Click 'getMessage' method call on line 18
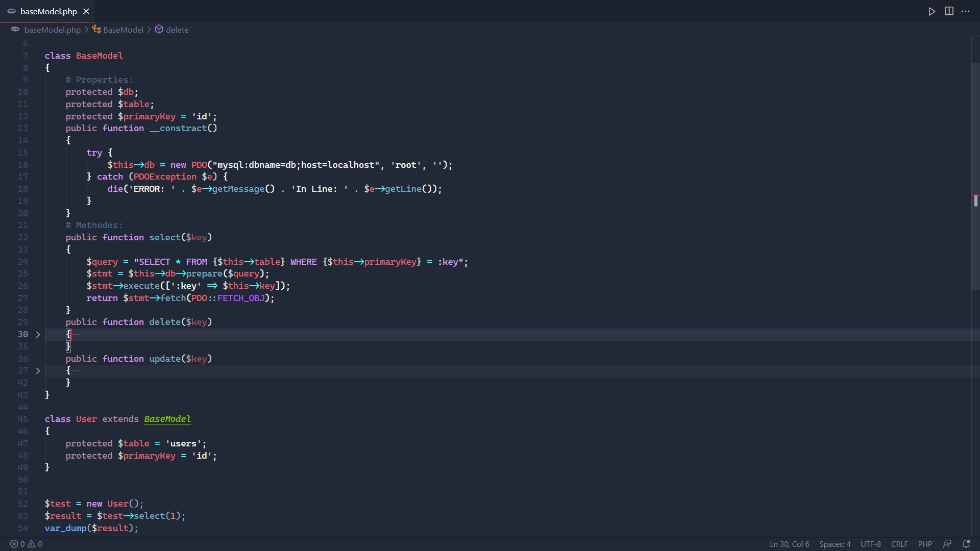 point(238,189)
